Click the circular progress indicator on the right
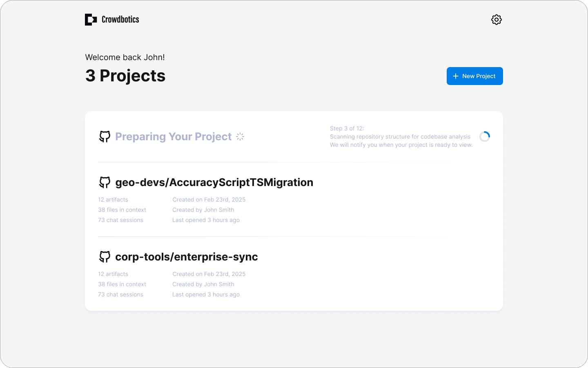Image resolution: width=588 pixels, height=368 pixels. [485, 136]
